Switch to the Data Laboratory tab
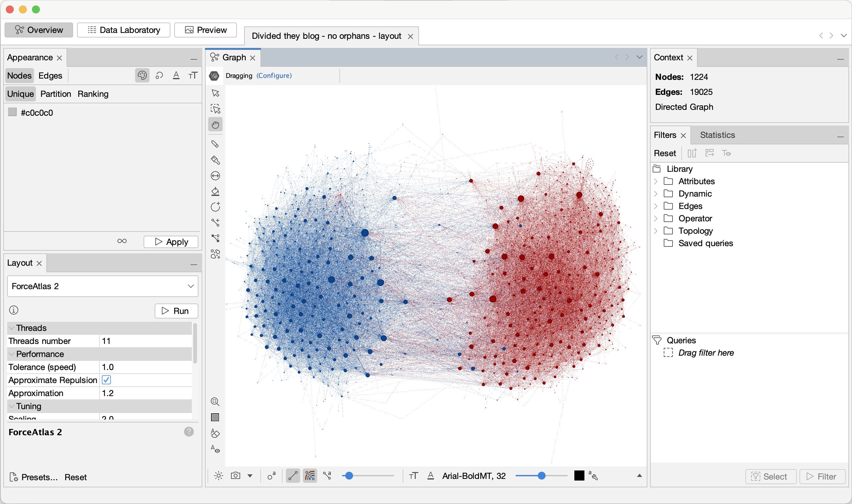This screenshot has width=852, height=504. point(124,30)
